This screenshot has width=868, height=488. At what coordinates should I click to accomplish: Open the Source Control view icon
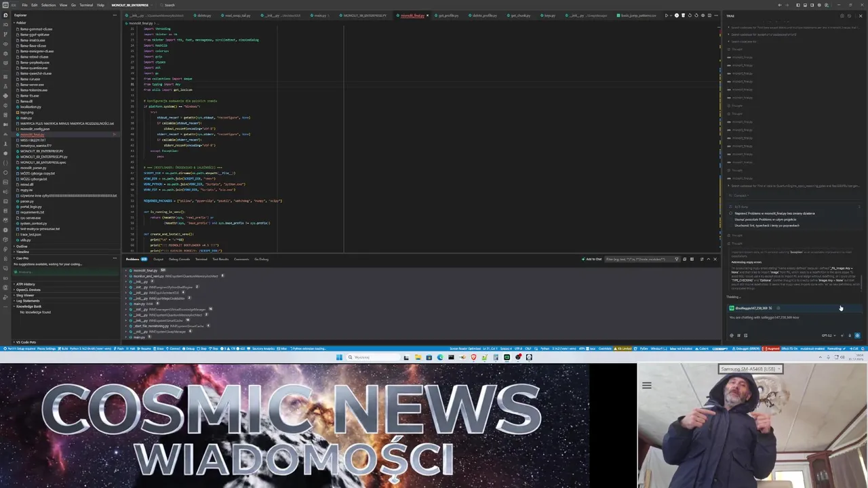(x=5, y=34)
